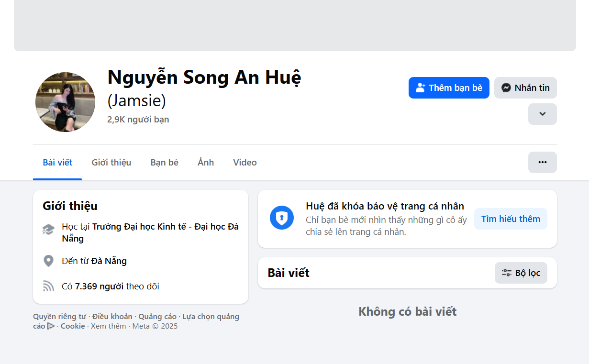The height and width of the screenshot is (364, 589).
Task: Click the blue shield lock icon
Action: 282,219
